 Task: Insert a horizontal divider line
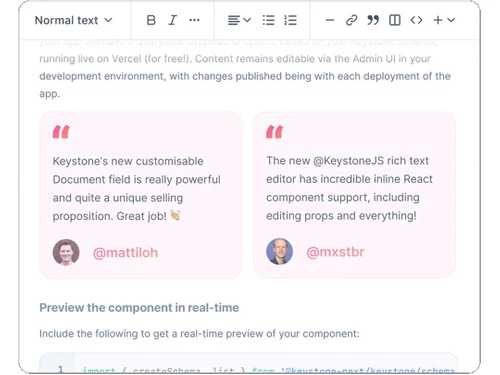pos(330,20)
